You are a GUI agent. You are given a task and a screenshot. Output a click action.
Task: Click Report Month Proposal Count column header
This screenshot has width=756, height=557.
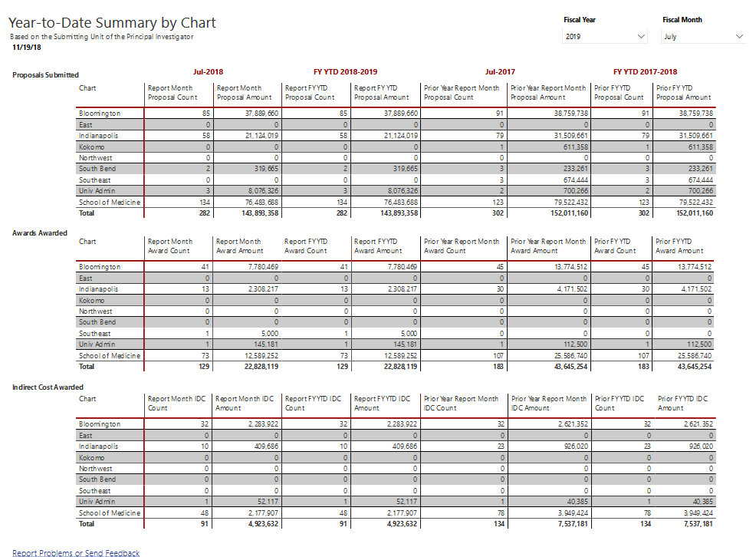click(x=173, y=93)
